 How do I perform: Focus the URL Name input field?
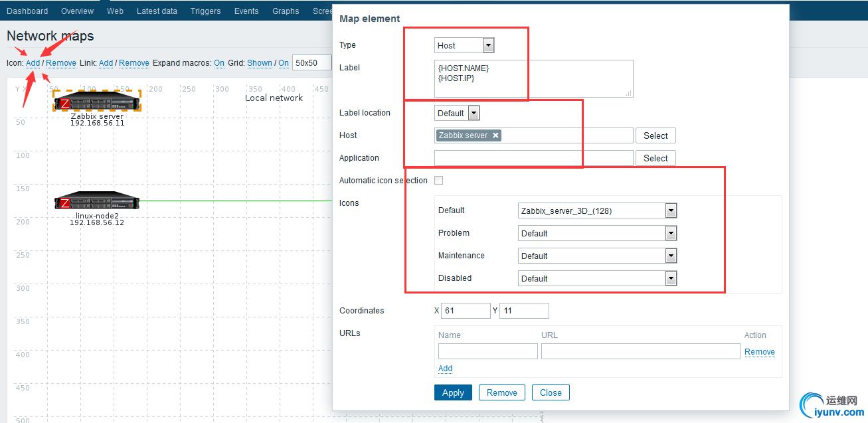coord(488,351)
